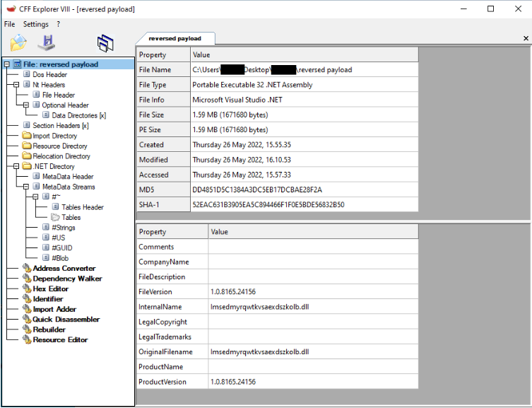Click the Dos Header page icon

[26, 74]
